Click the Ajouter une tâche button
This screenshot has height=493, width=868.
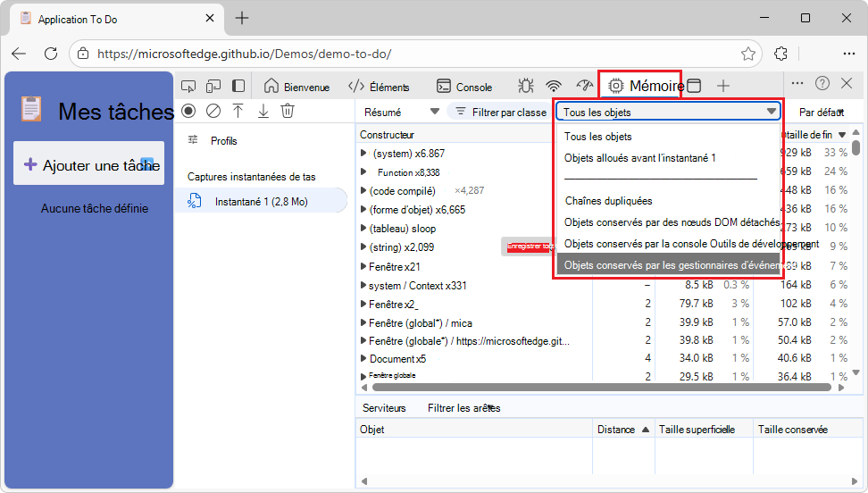click(89, 163)
